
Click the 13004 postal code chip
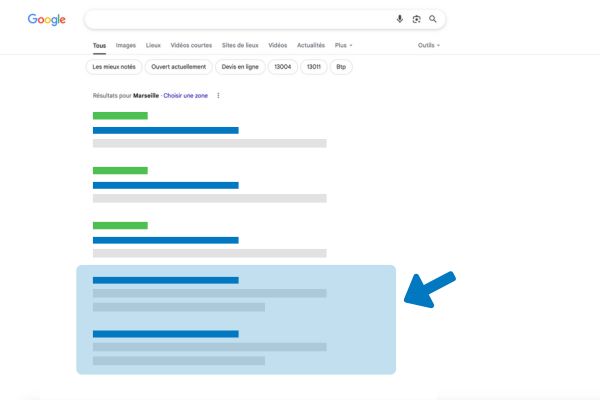[282, 67]
